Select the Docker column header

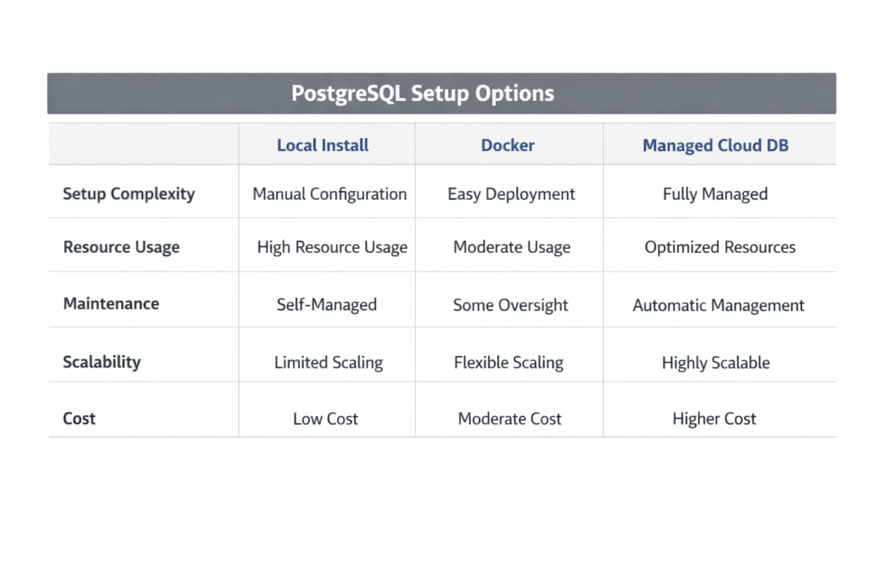[508, 145]
